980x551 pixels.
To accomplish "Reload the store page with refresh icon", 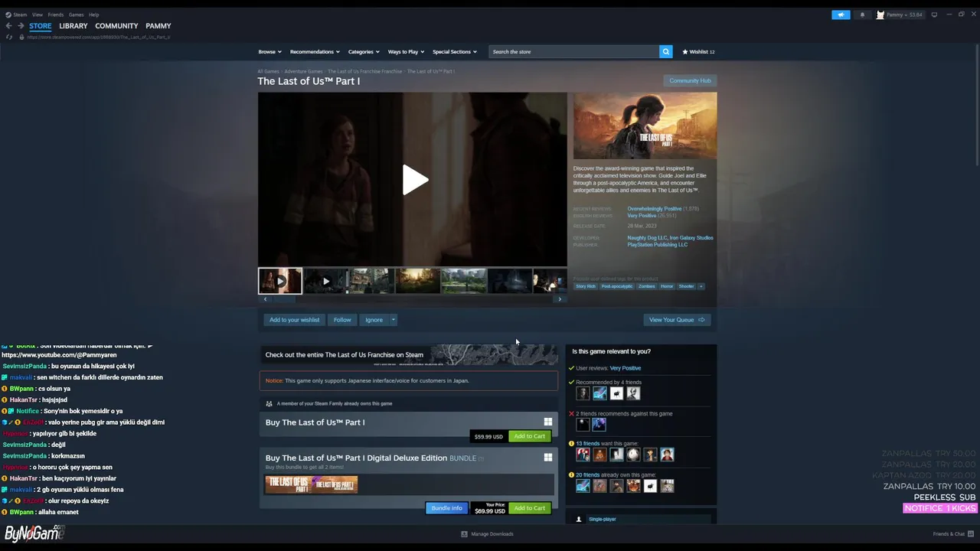I will tap(9, 37).
